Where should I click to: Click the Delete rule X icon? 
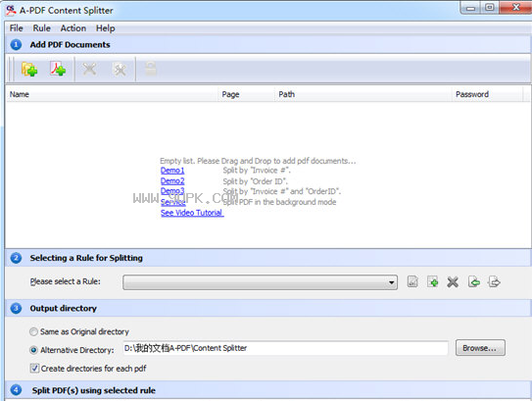tap(453, 281)
